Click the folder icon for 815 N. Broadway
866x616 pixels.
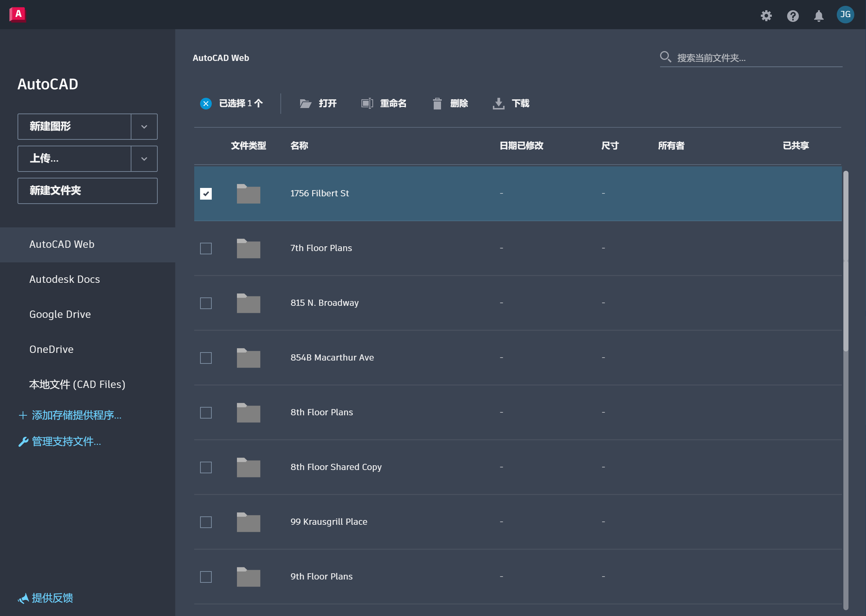pyautogui.click(x=248, y=303)
